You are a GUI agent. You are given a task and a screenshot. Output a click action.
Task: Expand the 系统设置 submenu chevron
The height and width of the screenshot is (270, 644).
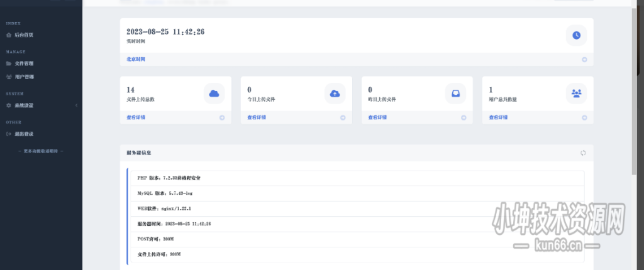coord(76,105)
